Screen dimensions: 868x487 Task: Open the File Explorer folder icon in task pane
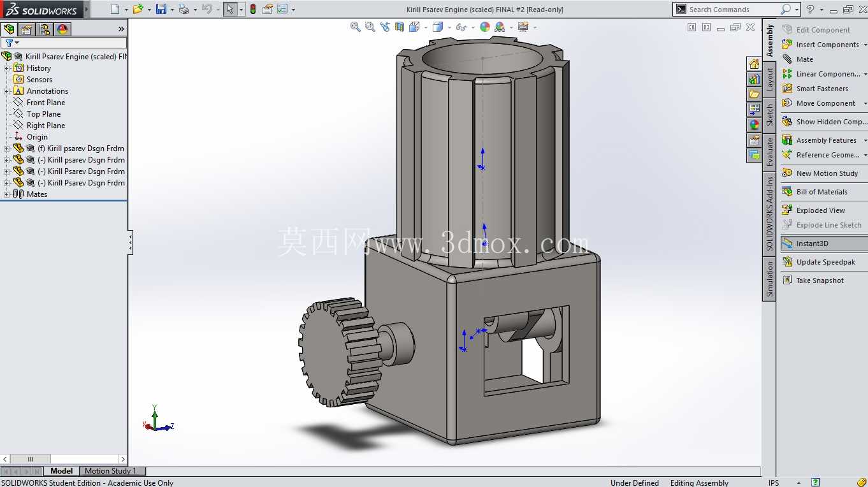755,94
